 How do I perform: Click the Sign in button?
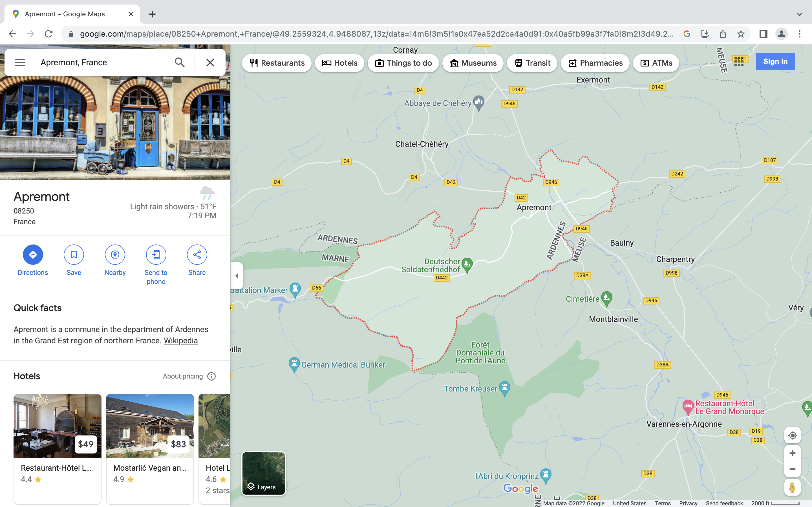(x=775, y=61)
